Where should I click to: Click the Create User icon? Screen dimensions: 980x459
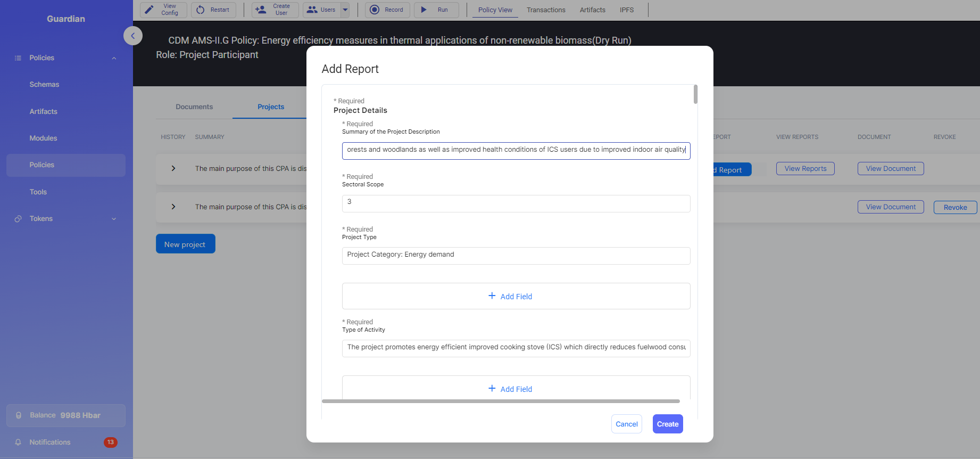coord(261,10)
